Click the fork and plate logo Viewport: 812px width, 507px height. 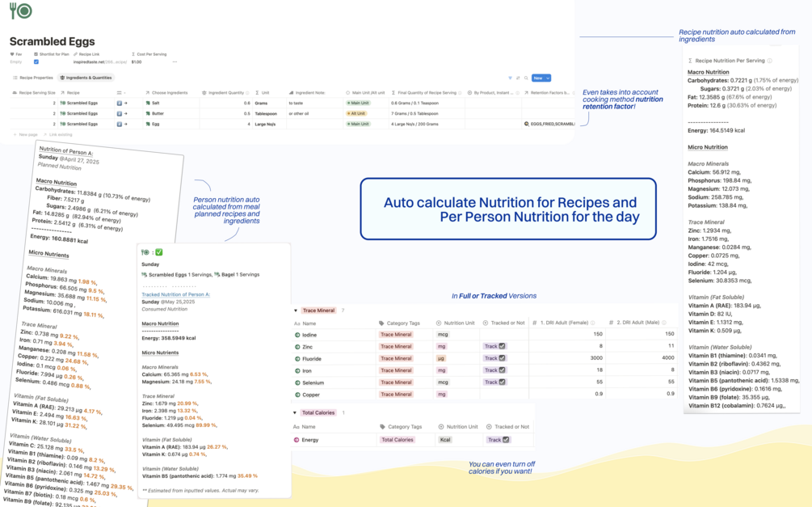tap(21, 11)
